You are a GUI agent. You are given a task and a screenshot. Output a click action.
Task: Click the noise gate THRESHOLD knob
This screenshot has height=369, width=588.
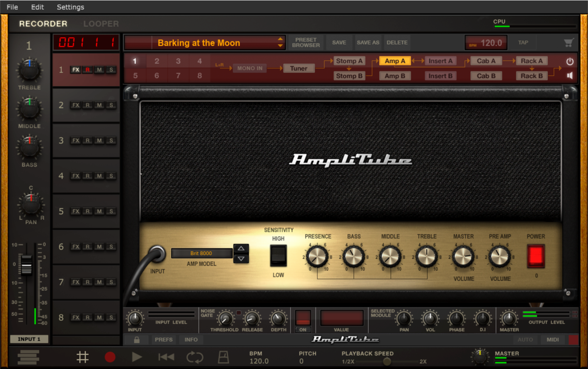[225, 318]
